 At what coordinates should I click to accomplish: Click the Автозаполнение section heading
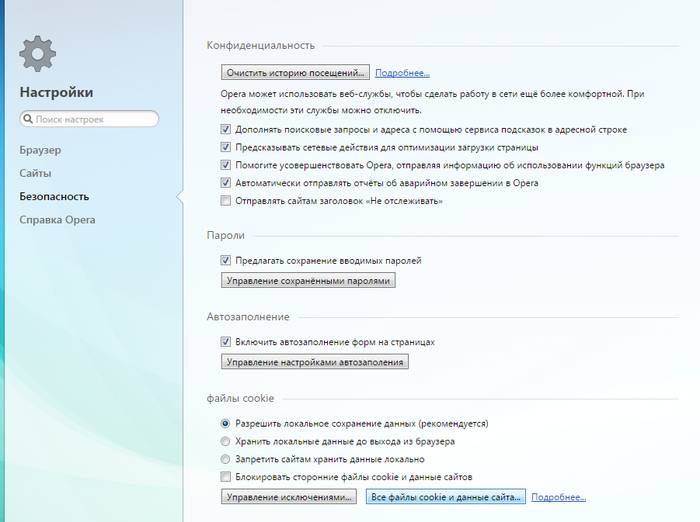pyautogui.click(x=248, y=317)
